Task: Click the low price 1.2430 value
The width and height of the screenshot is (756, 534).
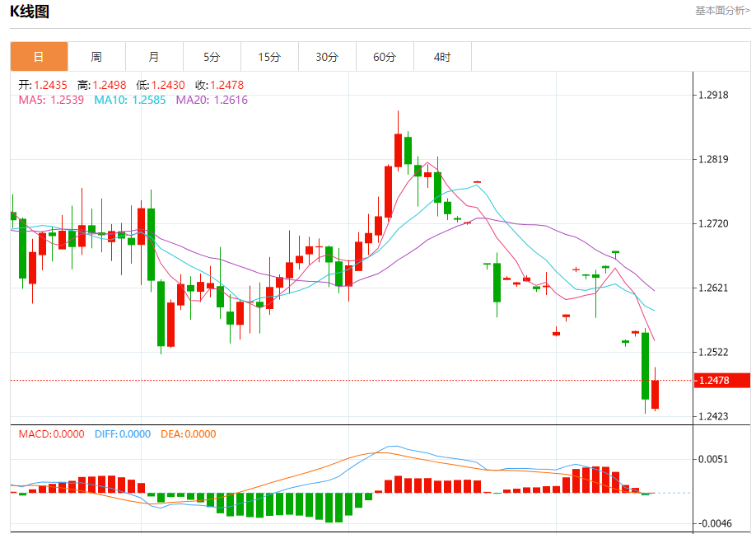Action: pos(168,86)
